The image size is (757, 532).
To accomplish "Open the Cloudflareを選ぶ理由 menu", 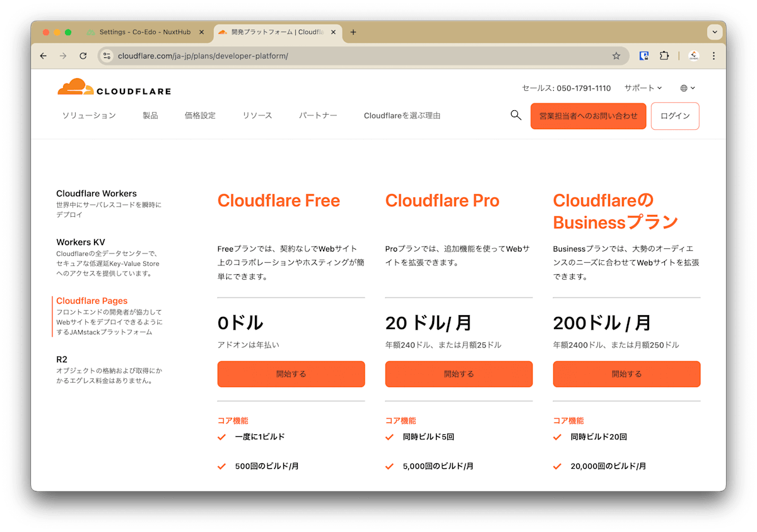I will (x=402, y=115).
